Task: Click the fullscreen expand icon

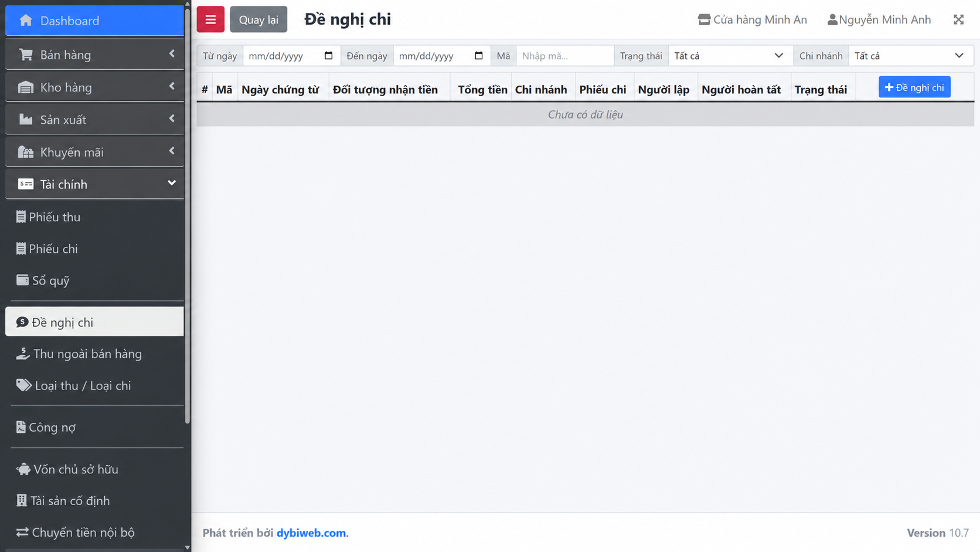Action: click(958, 20)
